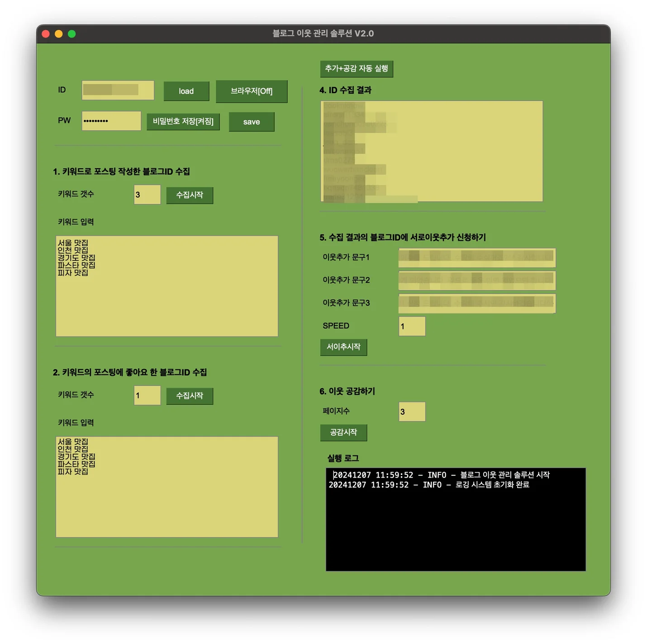Screen dimensions: 647x644
Task: Click '경기도 맛집' in section 2 keywords
Action: pyautogui.click(x=76, y=457)
